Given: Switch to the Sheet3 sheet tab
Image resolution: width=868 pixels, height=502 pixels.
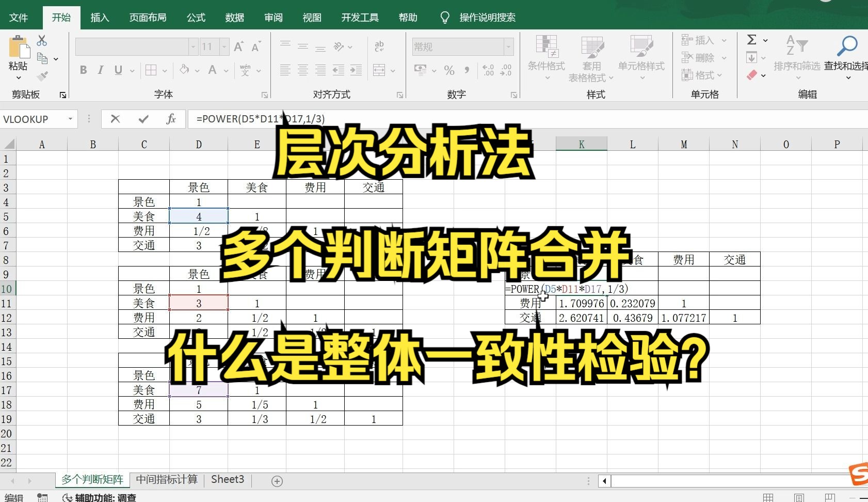Looking at the screenshot, I should click(228, 480).
